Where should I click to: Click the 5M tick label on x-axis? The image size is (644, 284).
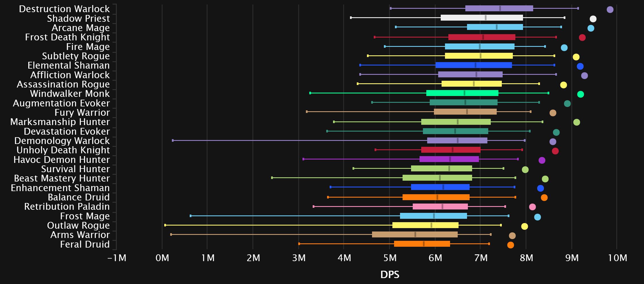[390, 258]
